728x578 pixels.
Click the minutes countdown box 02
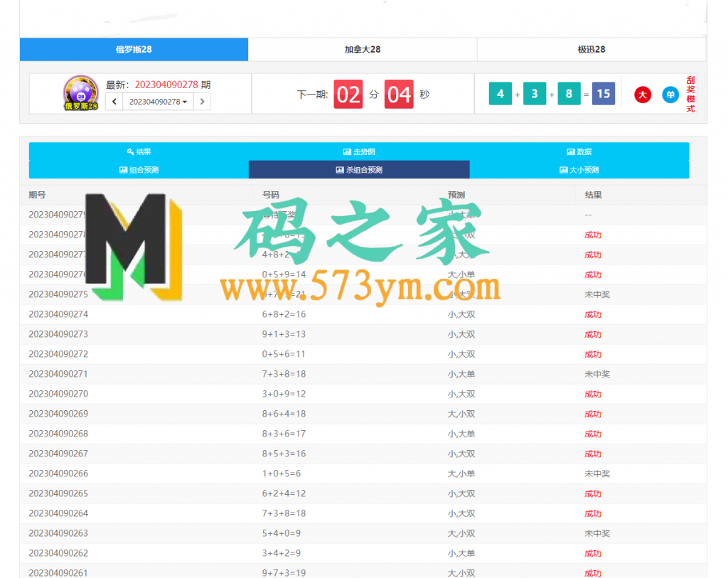(348, 95)
